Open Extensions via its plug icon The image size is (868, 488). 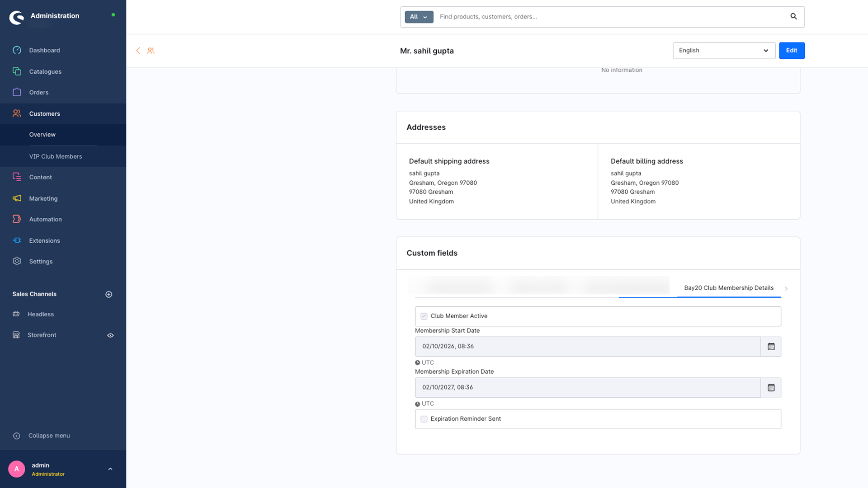(17, 240)
